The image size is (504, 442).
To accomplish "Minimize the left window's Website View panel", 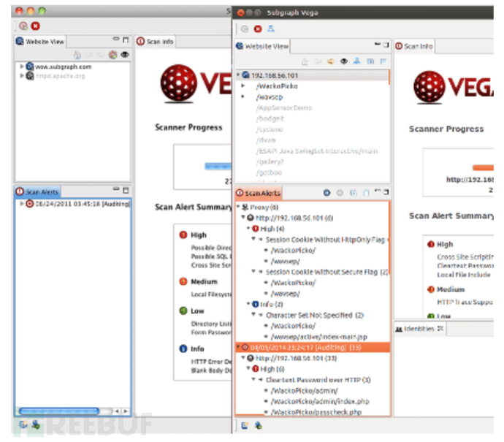I will pos(116,39).
